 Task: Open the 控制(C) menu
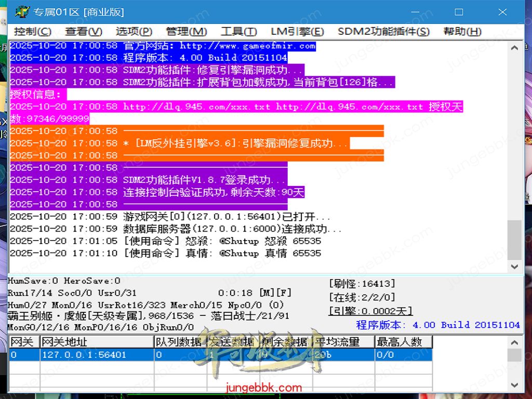coord(32,31)
